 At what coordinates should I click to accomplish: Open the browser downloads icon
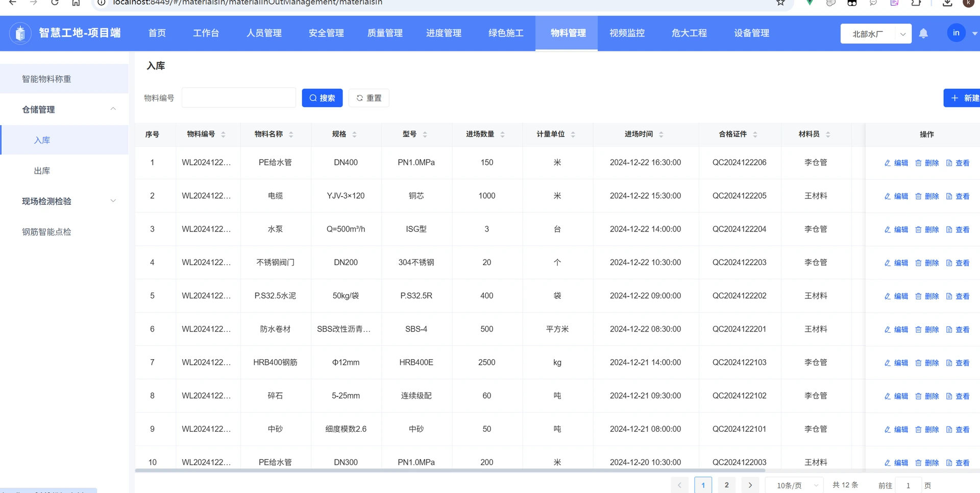click(x=947, y=3)
